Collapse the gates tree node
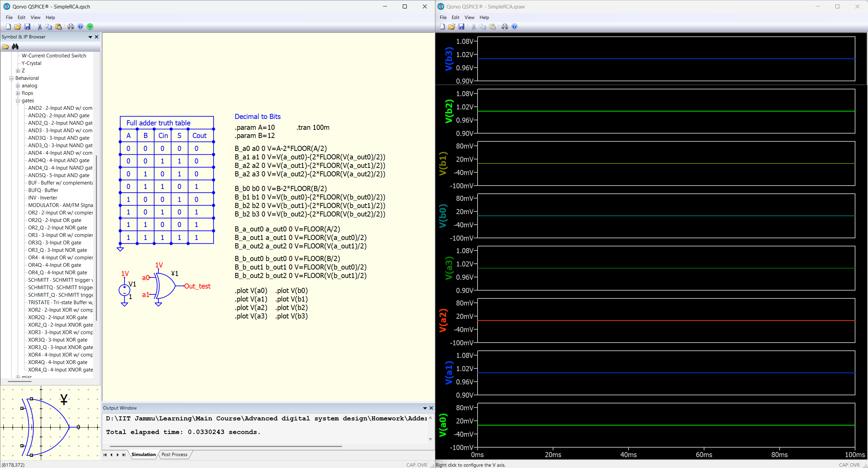The width and height of the screenshot is (868, 468). coord(18,101)
